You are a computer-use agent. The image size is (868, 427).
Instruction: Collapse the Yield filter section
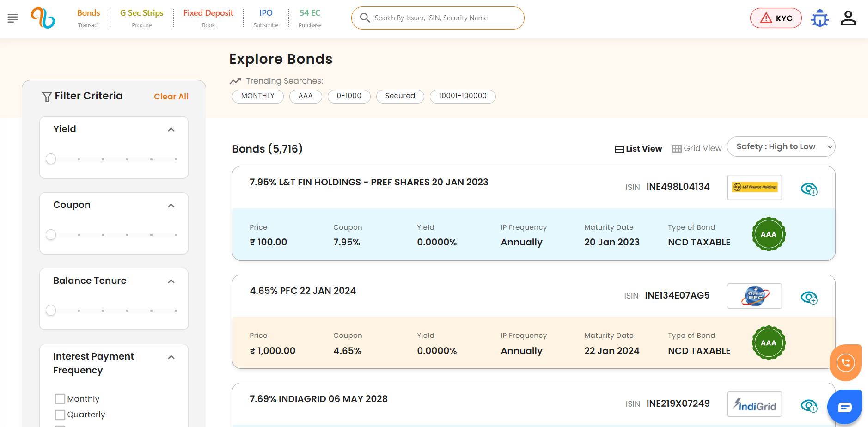coord(171,130)
